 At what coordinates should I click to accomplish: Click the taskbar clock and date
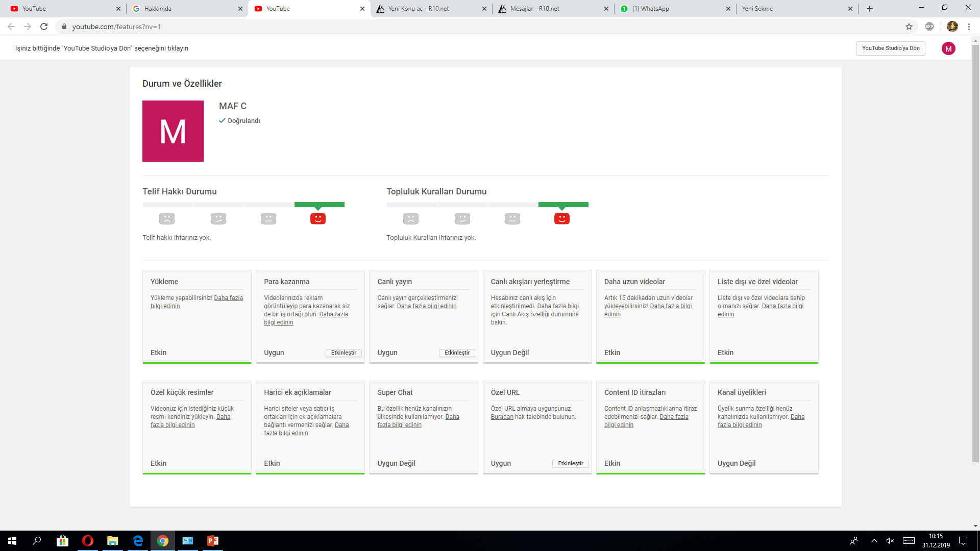[936, 541]
